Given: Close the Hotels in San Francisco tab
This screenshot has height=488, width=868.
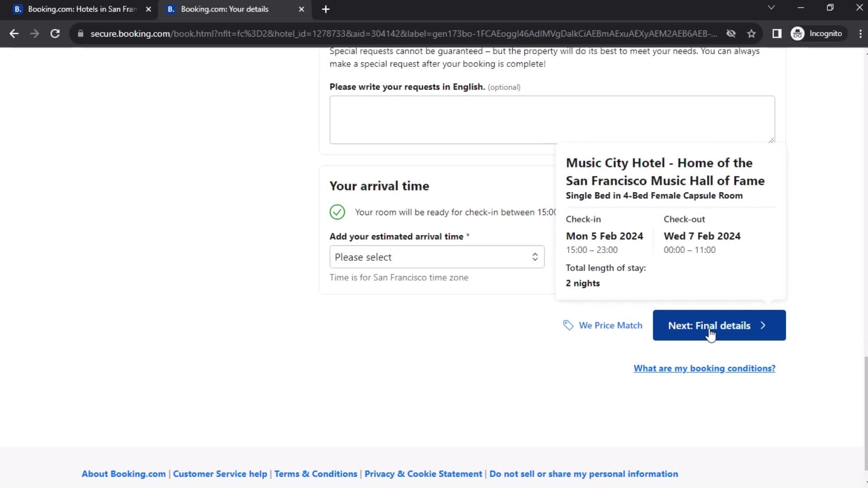Looking at the screenshot, I should point(148,9).
